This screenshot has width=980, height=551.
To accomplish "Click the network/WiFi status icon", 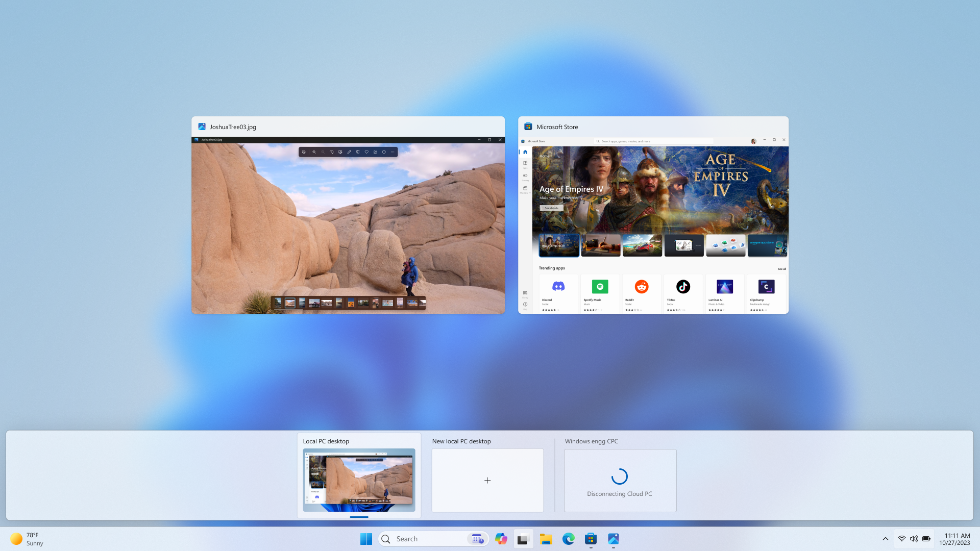I will click(901, 538).
